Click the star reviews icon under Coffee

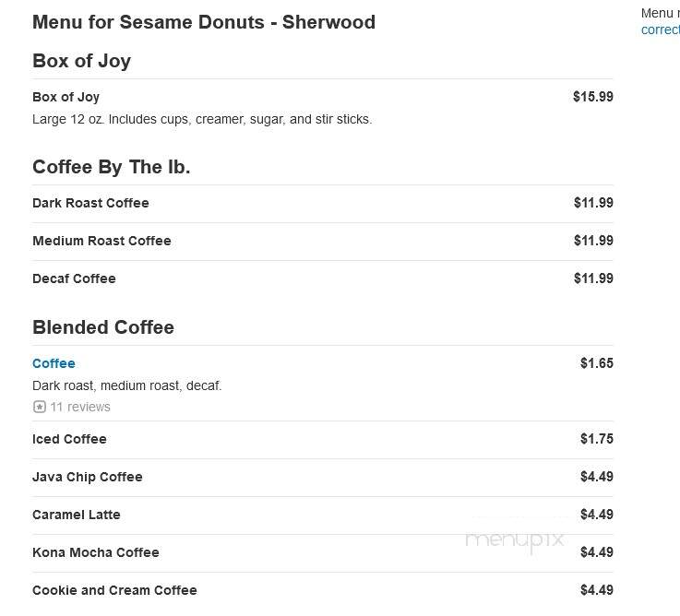(39, 407)
